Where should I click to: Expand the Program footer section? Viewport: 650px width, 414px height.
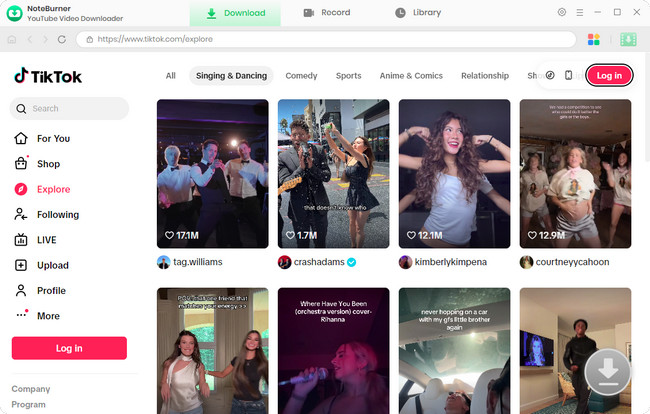pos(29,404)
